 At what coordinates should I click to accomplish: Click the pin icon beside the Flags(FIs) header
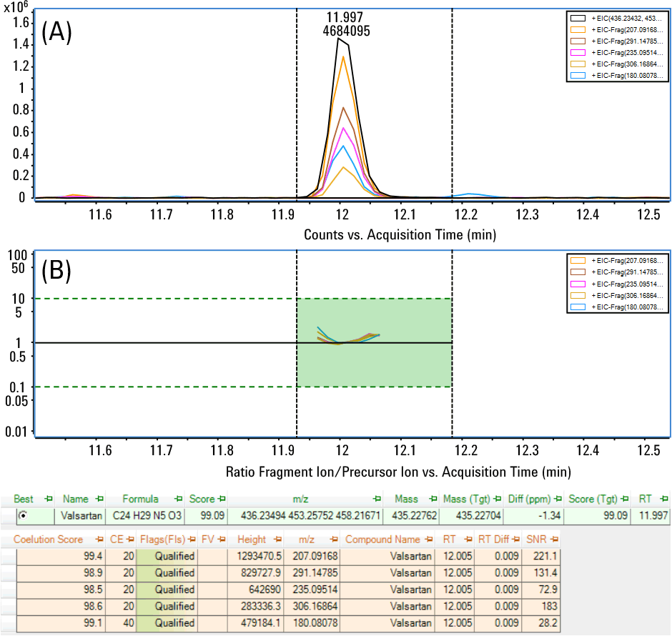tap(193, 540)
